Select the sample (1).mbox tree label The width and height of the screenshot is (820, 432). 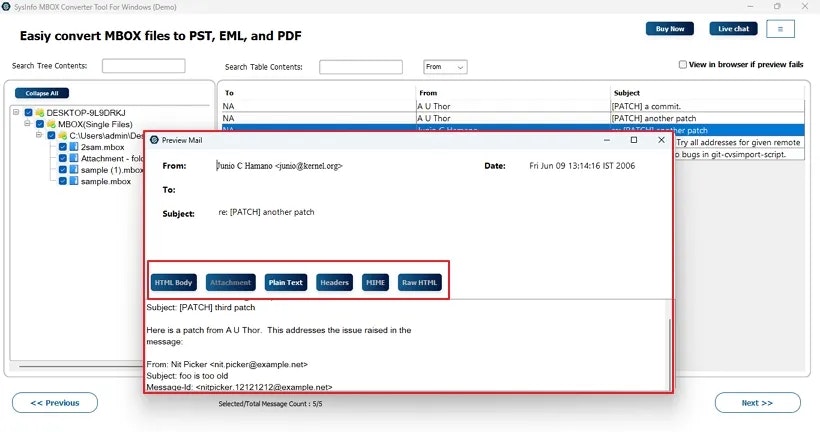coord(111,170)
